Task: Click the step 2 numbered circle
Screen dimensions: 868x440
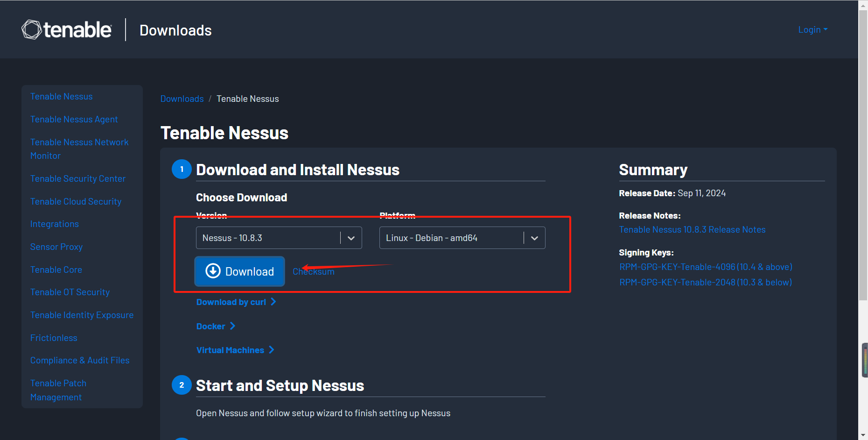Action: pyautogui.click(x=182, y=385)
